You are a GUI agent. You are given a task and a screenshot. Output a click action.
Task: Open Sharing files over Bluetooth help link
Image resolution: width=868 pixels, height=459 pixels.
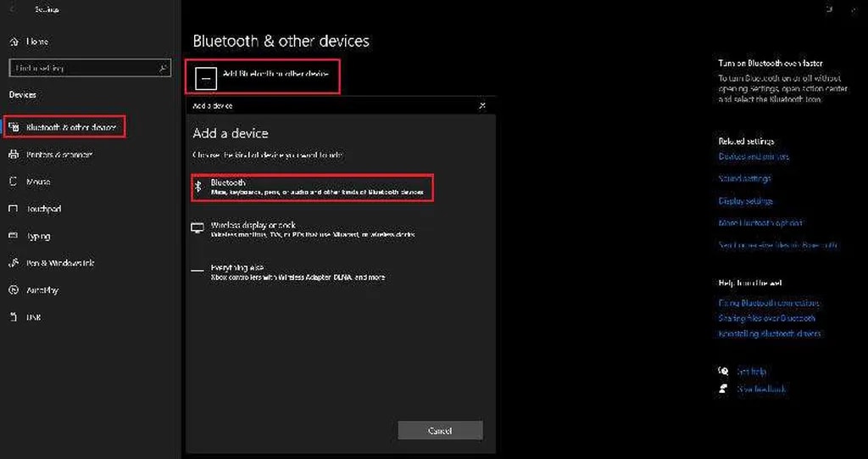coord(766,318)
